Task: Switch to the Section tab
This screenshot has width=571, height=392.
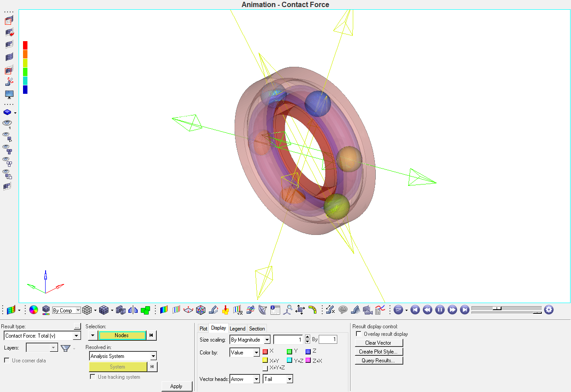Action: click(x=257, y=328)
